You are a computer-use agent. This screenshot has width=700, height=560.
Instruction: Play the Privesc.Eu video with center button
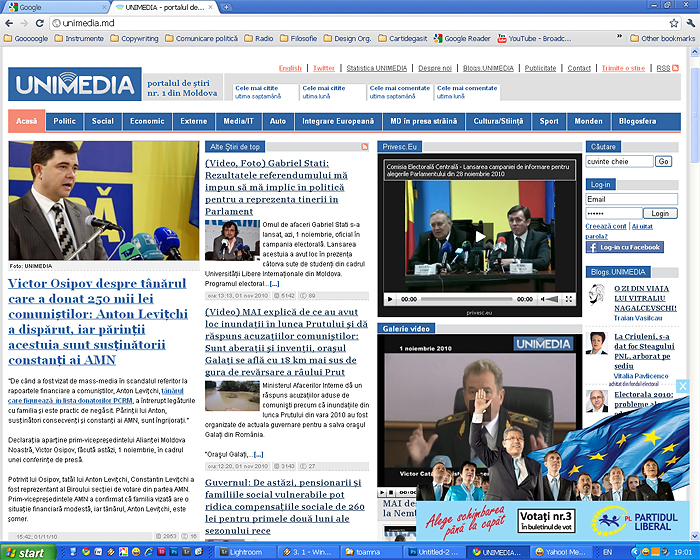point(479,236)
